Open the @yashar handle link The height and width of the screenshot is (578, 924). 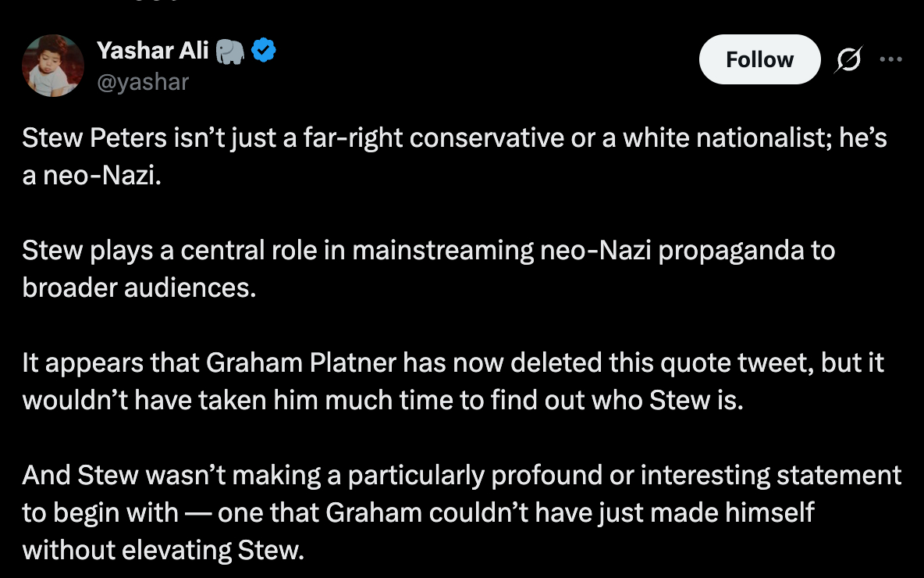pos(143,81)
